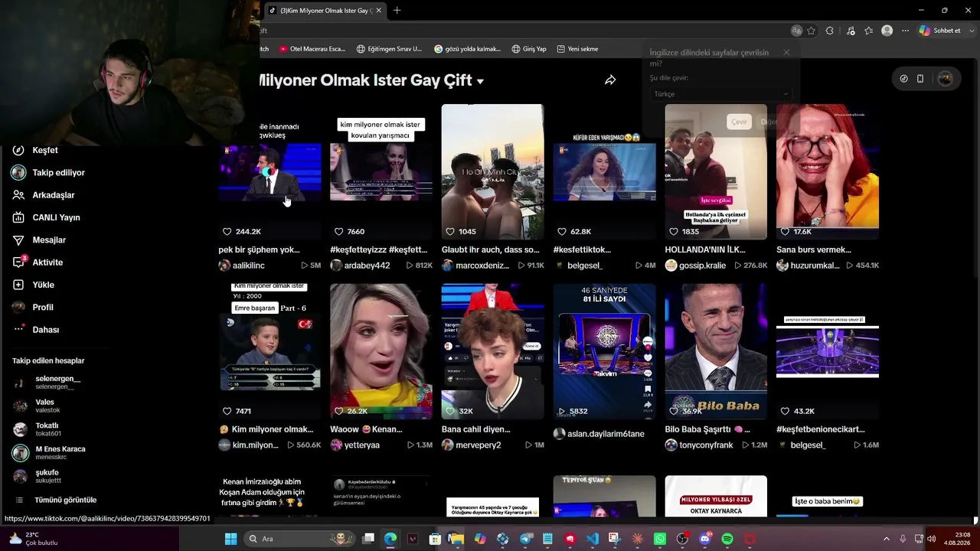Click the share arrow icon beside title
The height and width of the screenshot is (551, 980).
coord(610,80)
